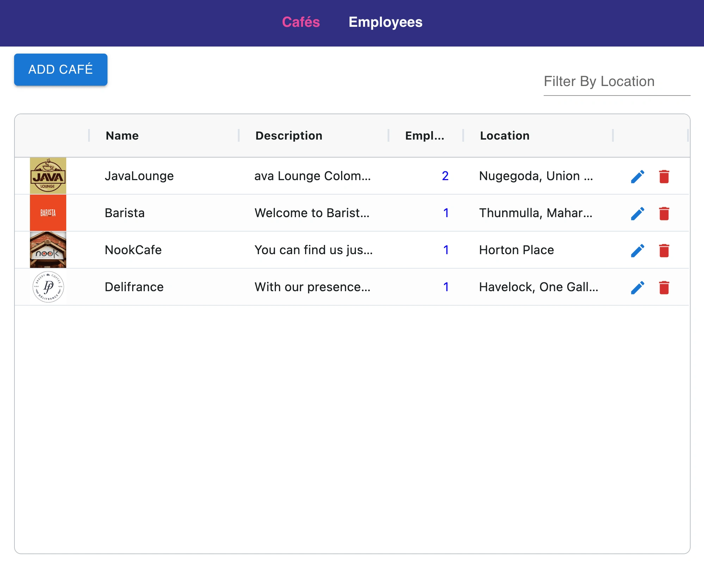Click the 'With our presence...' description cell
The height and width of the screenshot is (588, 704).
click(313, 287)
